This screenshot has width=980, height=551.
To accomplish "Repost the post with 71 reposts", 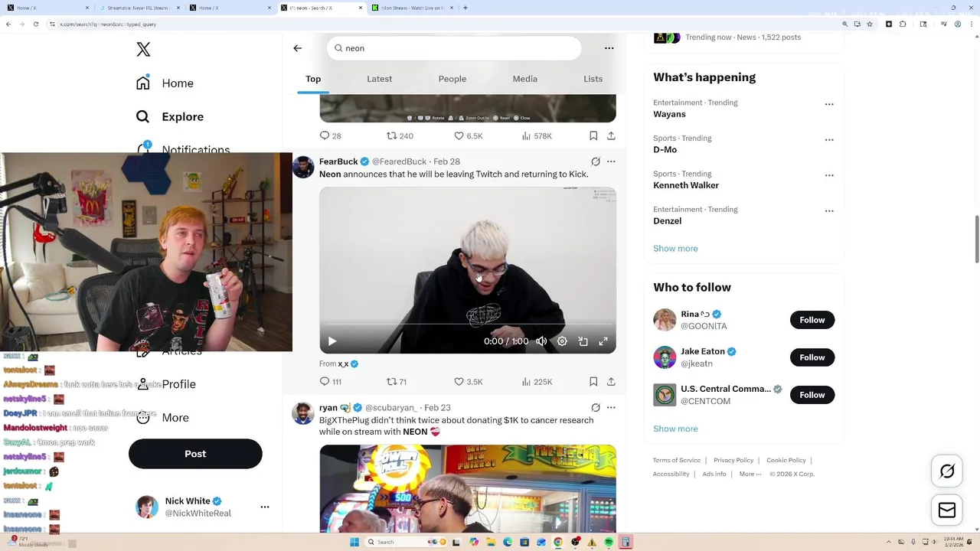I will pos(397,381).
